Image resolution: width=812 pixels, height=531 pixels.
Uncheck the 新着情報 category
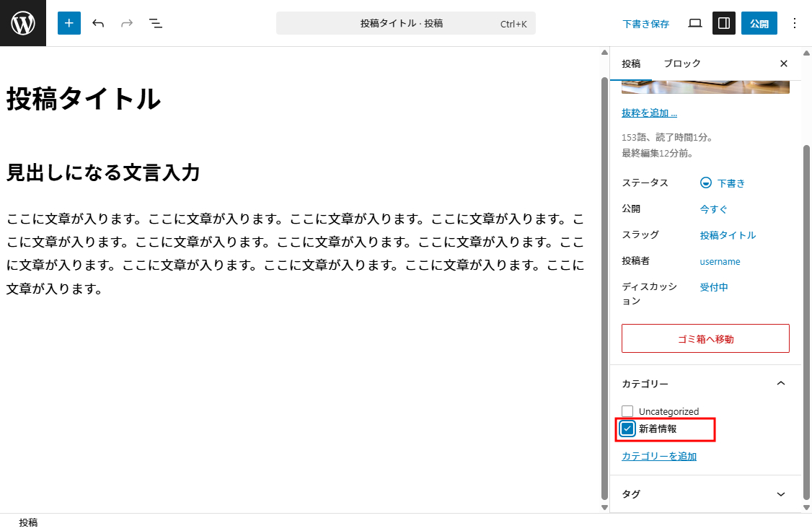627,429
